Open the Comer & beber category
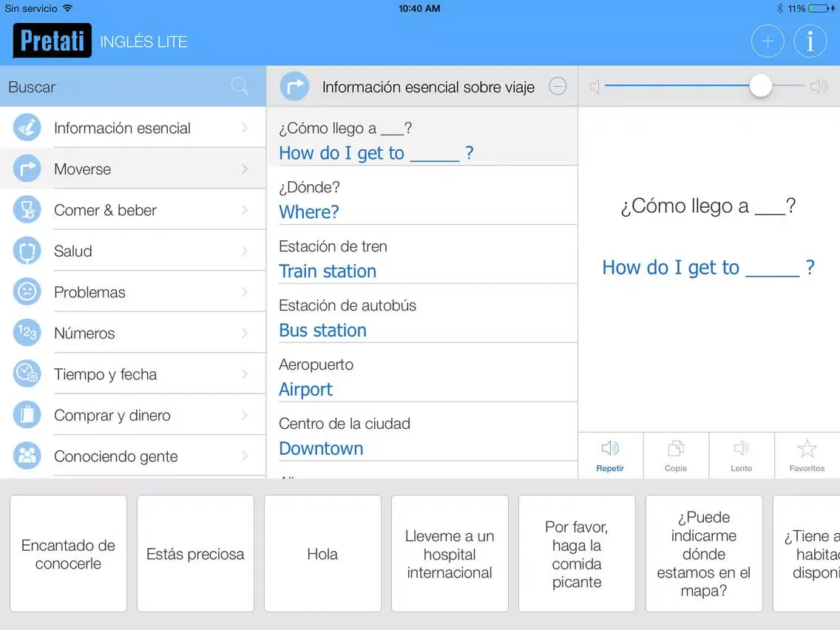840x630 pixels. [133, 209]
